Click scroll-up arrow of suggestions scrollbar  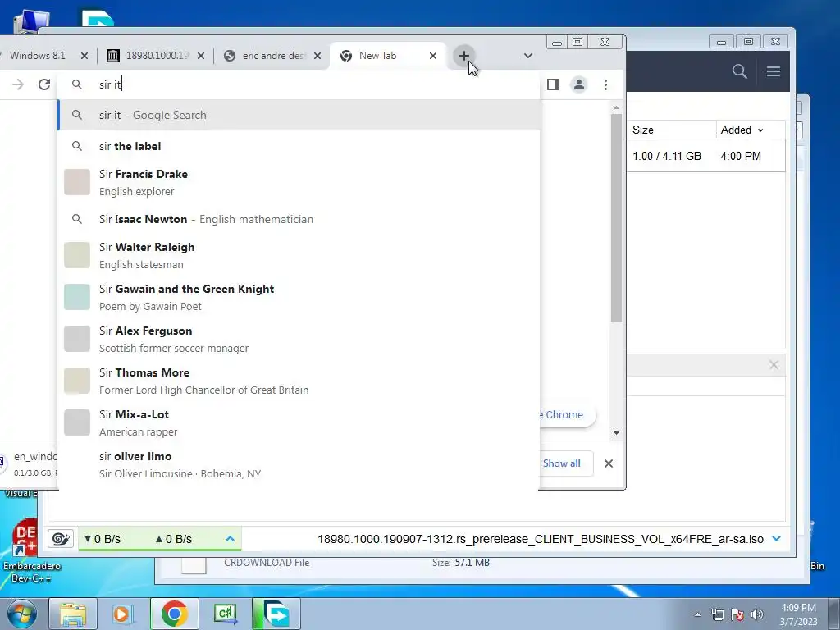tap(617, 107)
